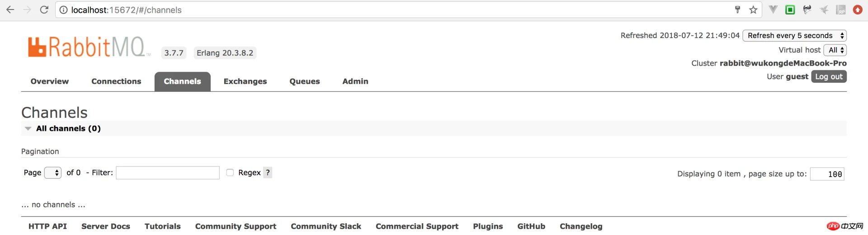
Task: Switch to the Queues tab
Action: point(305,82)
